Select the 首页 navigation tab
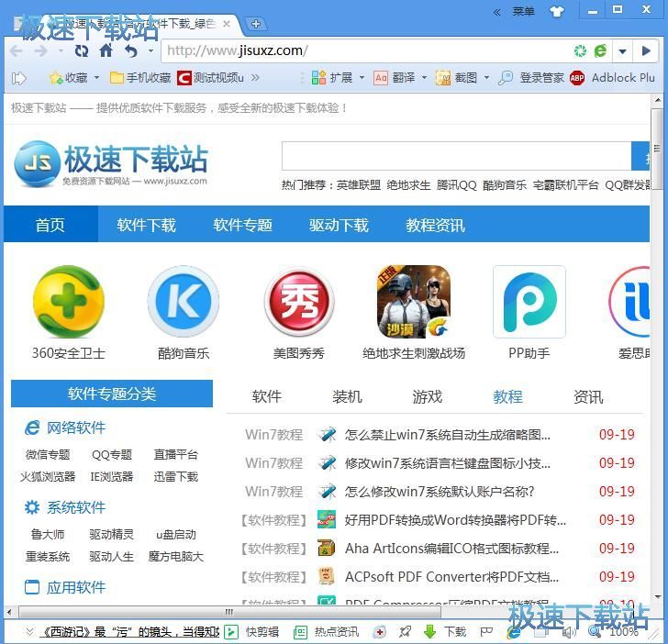 50,225
